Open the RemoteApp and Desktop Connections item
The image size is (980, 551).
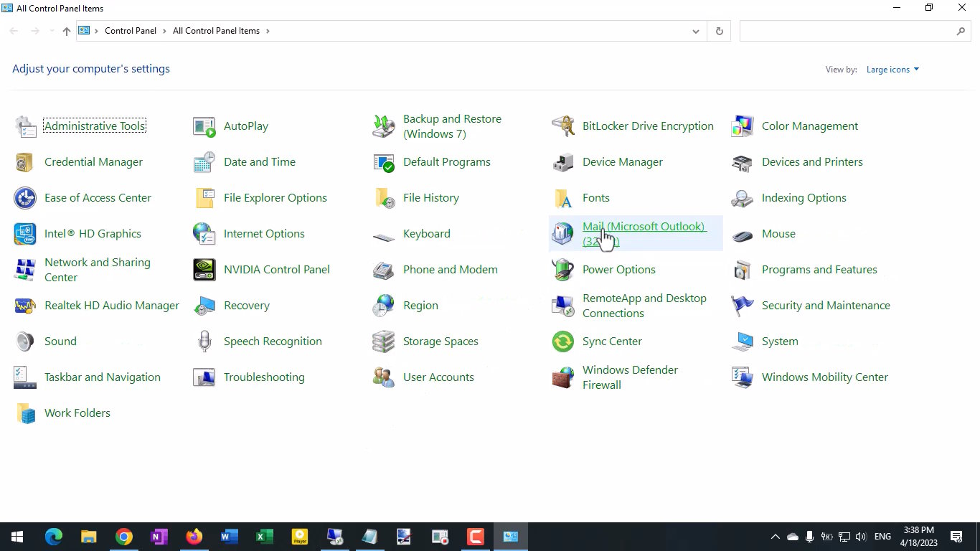[x=630, y=306]
